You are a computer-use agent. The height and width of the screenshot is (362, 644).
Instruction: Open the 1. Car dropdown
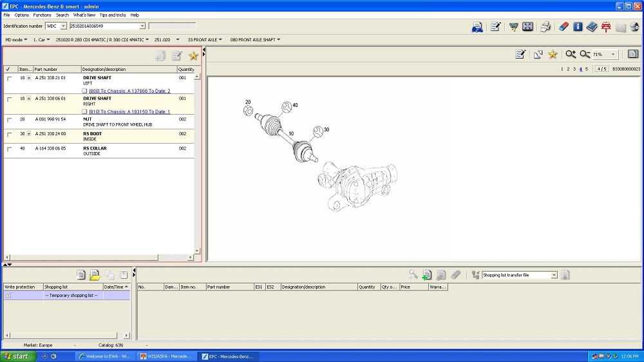coord(41,40)
